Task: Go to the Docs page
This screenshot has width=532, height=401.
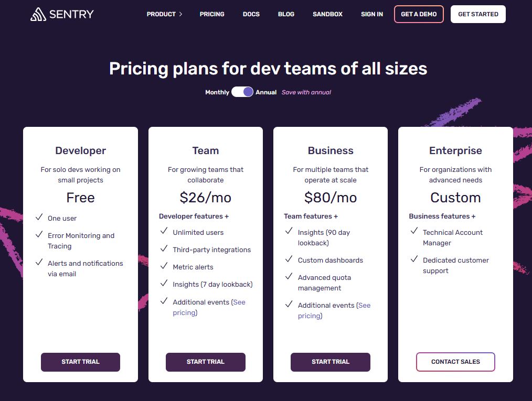Action: click(251, 14)
